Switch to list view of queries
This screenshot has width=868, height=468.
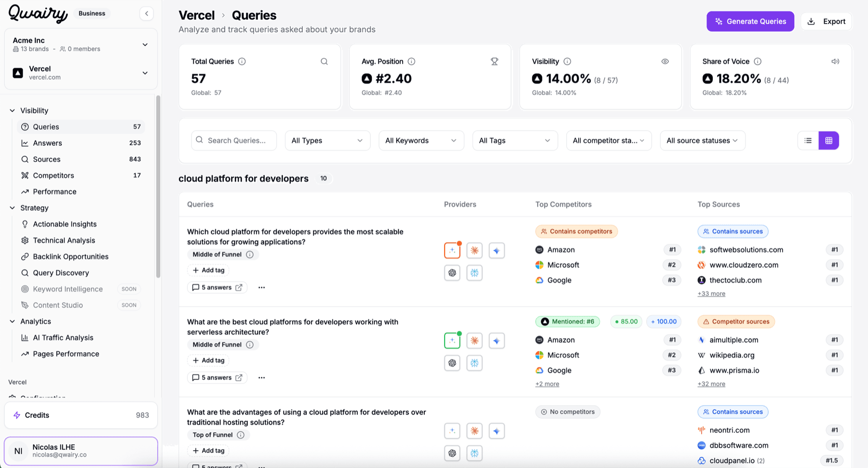click(808, 140)
